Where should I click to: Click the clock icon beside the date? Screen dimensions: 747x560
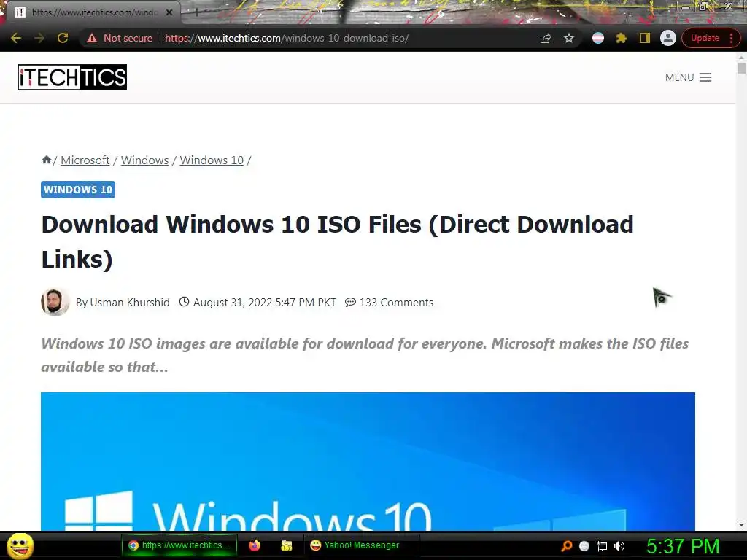coord(184,302)
